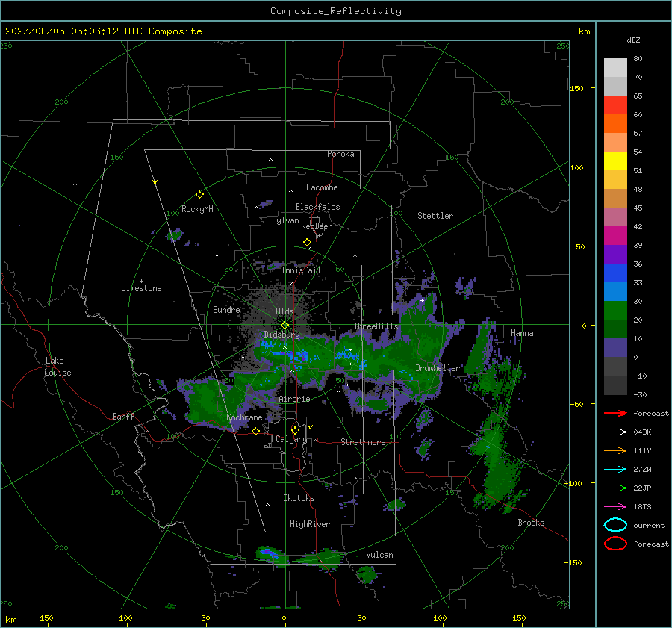Pick the bright green 30 dBZ swatch
Screen dimensions: 672x628
(615, 310)
